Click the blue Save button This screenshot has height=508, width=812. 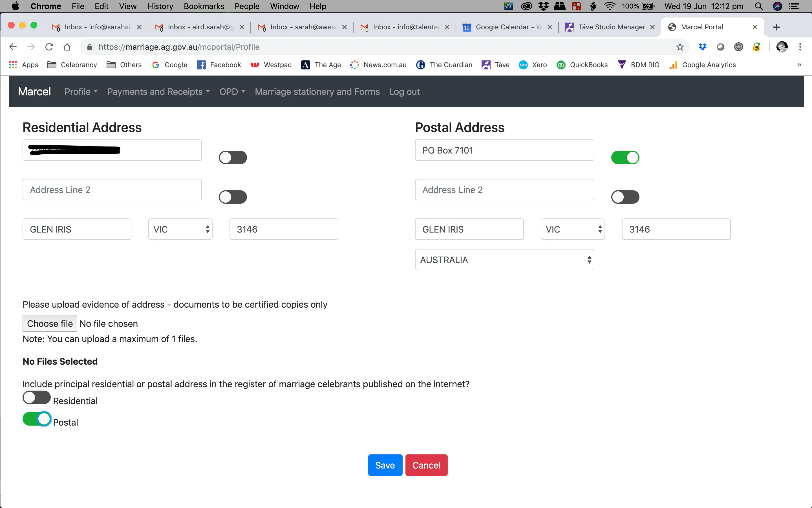[x=385, y=465]
